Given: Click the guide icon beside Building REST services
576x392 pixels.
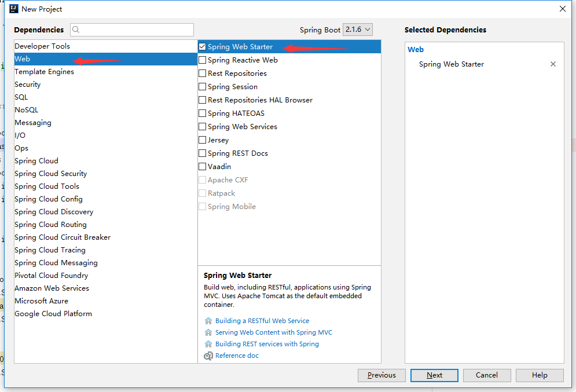Looking at the screenshot, I should tap(208, 344).
